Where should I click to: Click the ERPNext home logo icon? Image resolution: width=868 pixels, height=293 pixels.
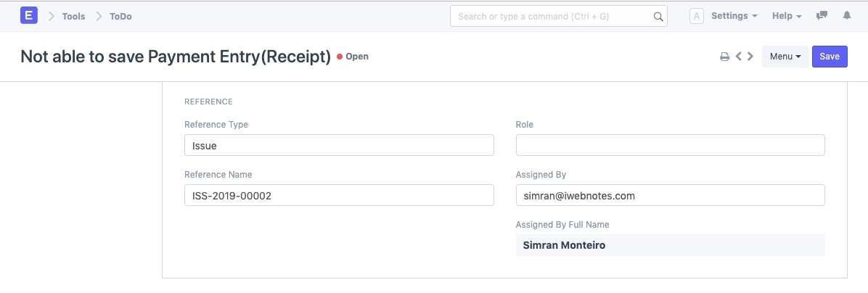(x=29, y=16)
